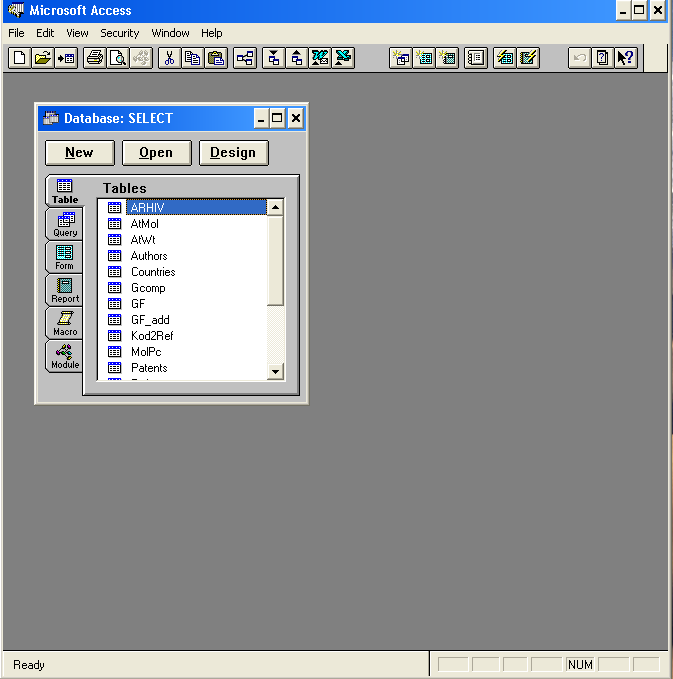Switch to the Table object tab
673x679 pixels.
pos(65,191)
